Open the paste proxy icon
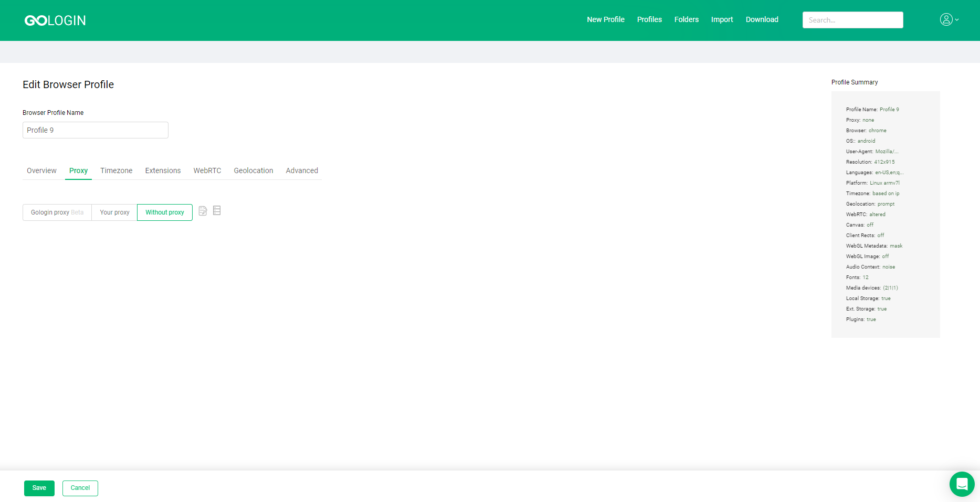980x502 pixels. (203, 211)
